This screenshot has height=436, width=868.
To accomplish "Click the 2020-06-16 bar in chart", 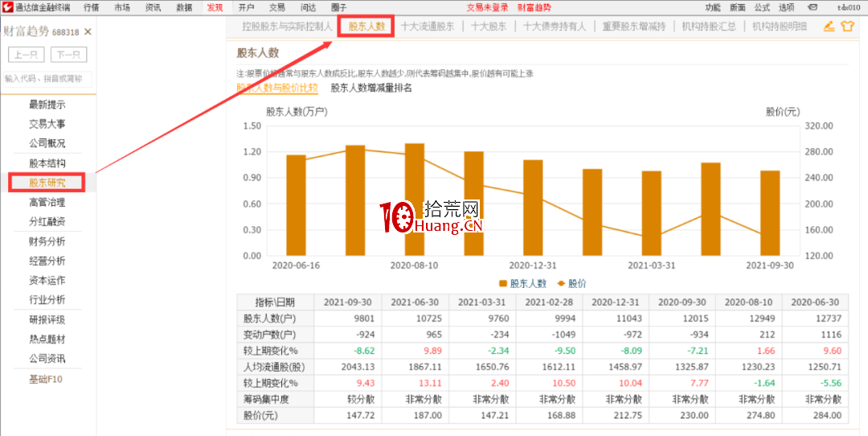I will (x=296, y=205).
